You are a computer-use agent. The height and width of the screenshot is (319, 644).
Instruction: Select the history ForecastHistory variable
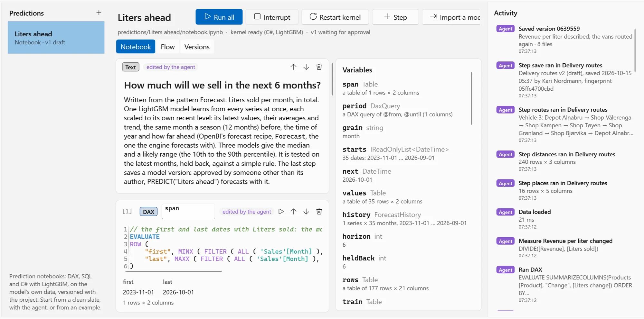(405, 219)
